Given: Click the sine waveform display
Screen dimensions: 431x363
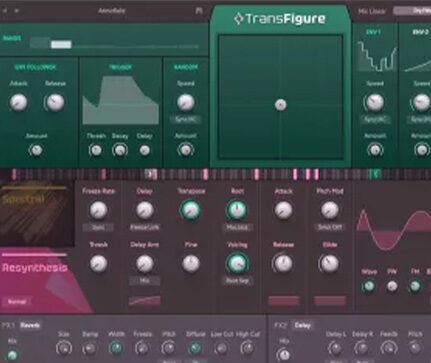Looking at the screenshot, I should point(393,230).
